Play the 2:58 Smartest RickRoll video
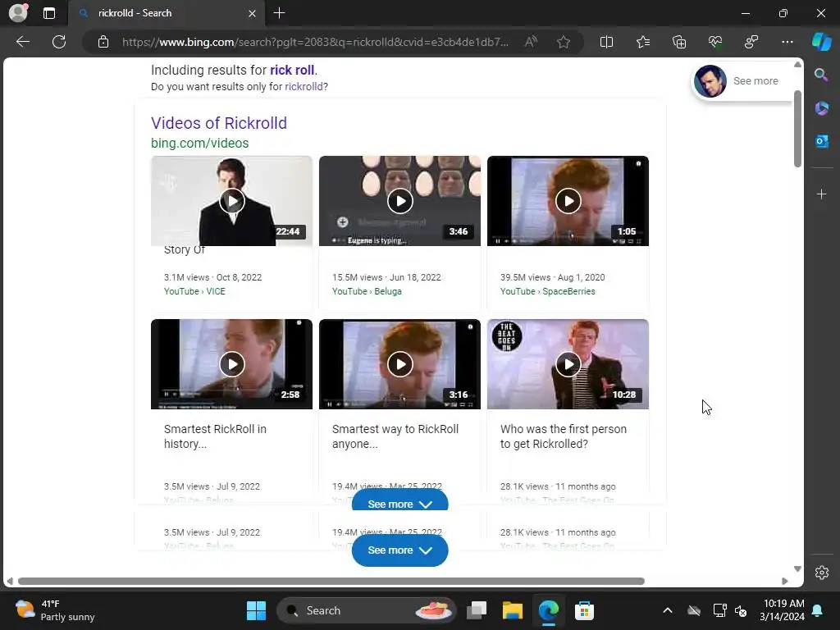Image resolution: width=840 pixels, height=630 pixels. (x=231, y=364)
